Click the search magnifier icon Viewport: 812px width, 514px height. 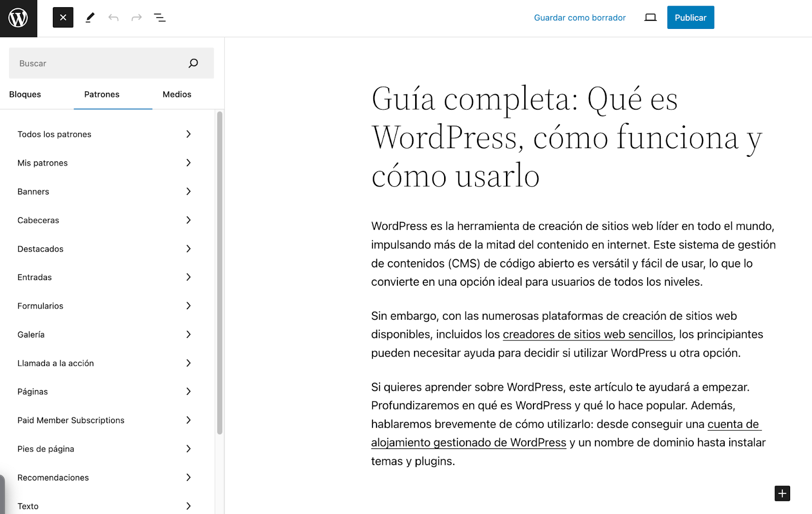coord(193,63)
